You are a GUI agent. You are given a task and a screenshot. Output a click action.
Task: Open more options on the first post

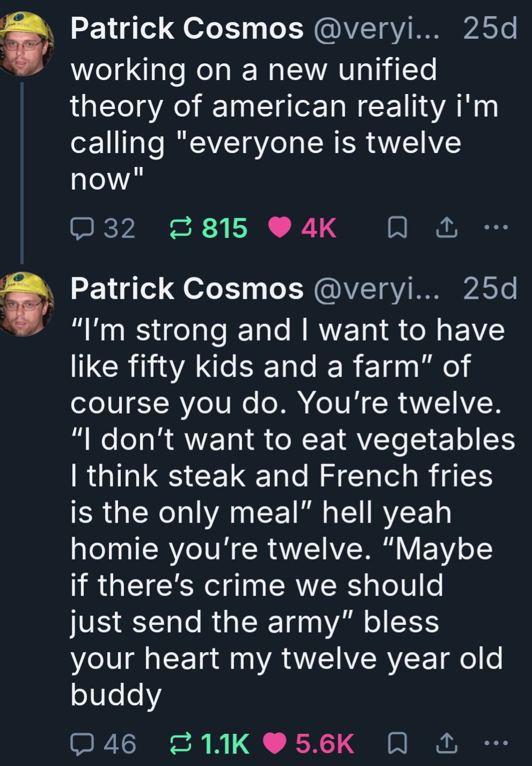point(496,227)
